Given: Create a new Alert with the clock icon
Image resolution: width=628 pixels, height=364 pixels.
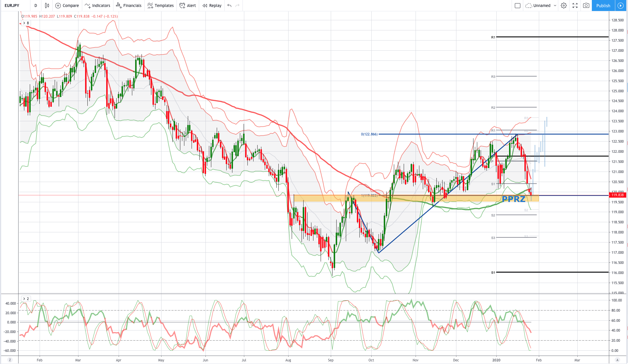Looking at the screenshot, I should (188, 5).
